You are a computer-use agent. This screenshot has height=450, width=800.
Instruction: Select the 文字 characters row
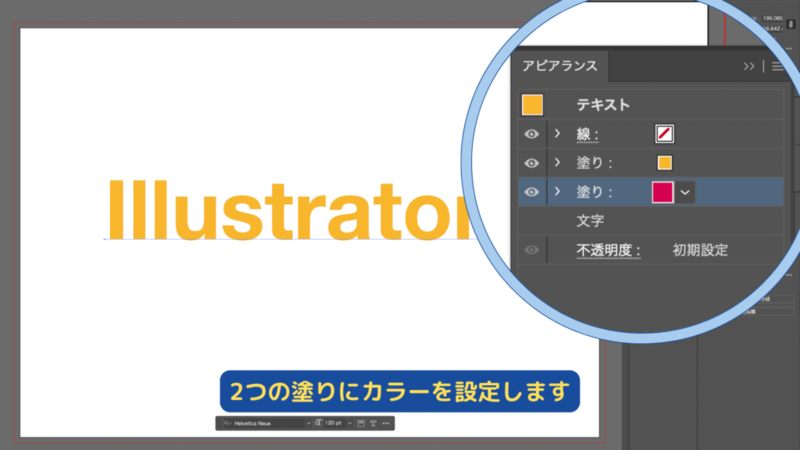click(x=651, y=221)
